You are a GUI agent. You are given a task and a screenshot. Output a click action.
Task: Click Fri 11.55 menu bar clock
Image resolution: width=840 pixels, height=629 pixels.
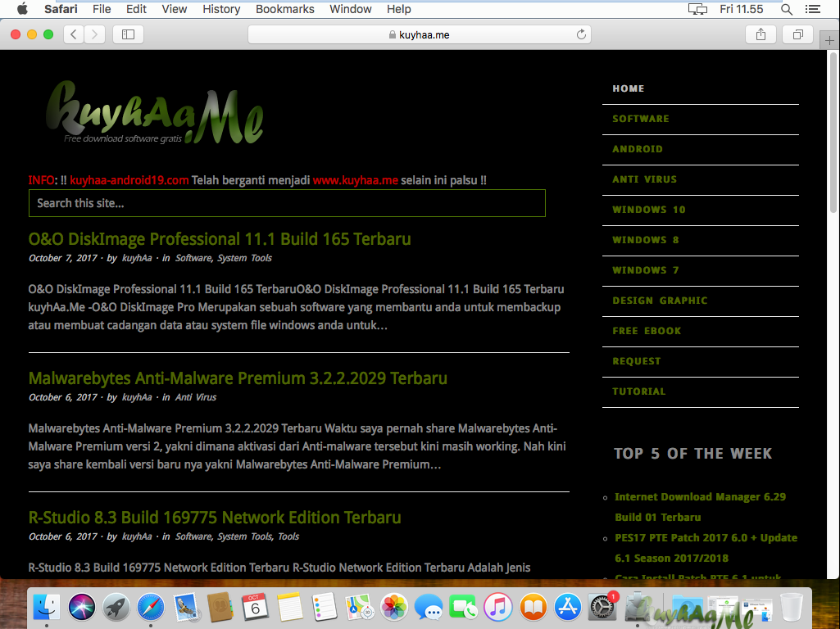(x=742, y=9)
